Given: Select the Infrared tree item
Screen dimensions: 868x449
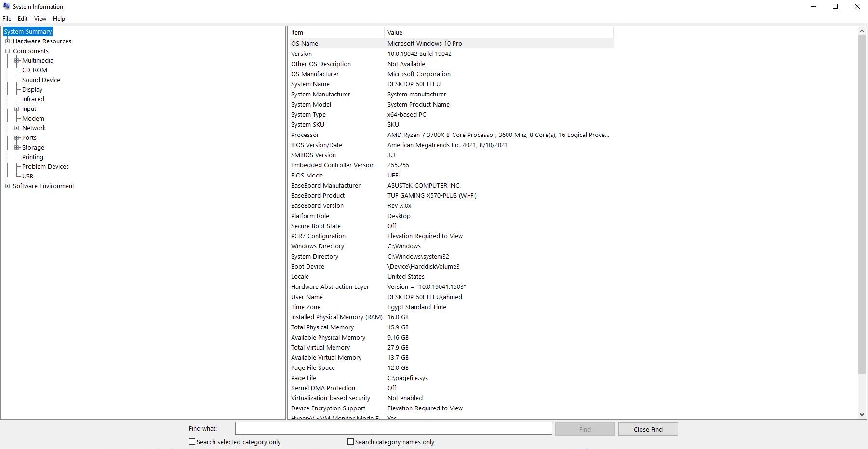Looking at the screenshot, I should [x=33, y=99].
